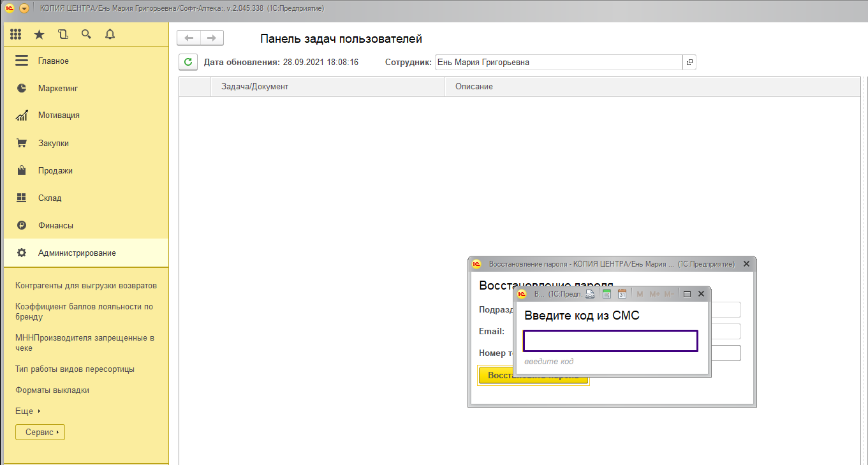Image resolution: width=868 pixels, height=465 pixels.
Task: Open Форматы выкладки link
Action: 52,390
